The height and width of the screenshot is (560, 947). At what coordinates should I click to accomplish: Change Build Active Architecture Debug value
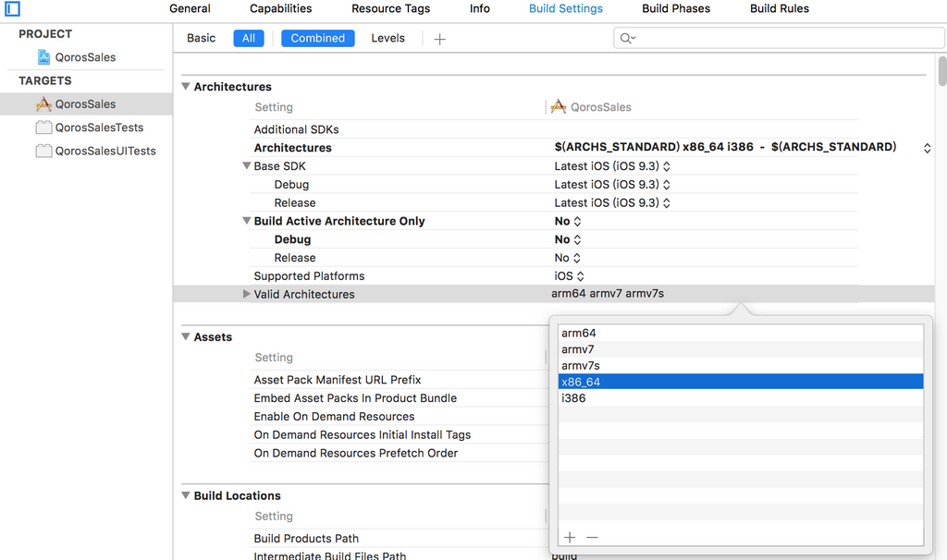[568, 239]
